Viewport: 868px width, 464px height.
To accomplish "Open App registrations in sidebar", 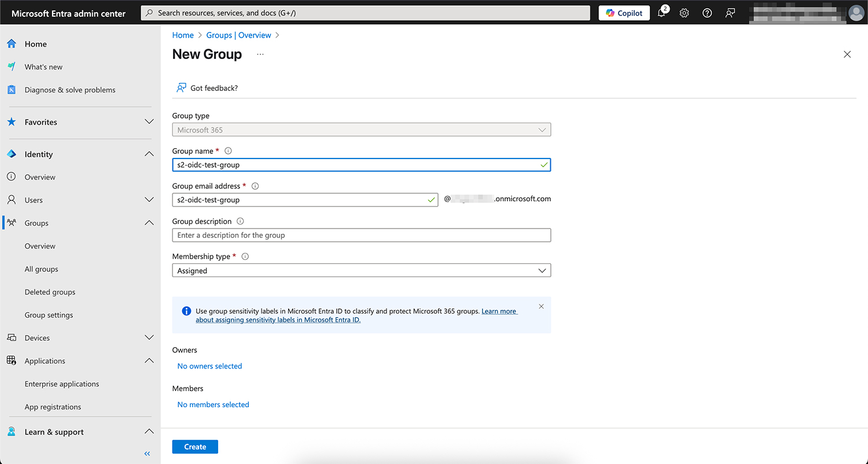I will pos(53,407).
